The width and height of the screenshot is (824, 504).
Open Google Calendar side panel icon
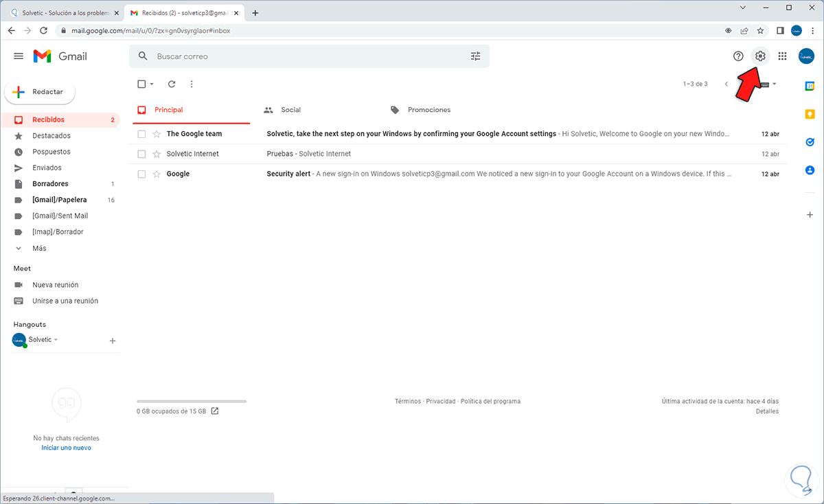pyautogui.click(x=810, y=86)
